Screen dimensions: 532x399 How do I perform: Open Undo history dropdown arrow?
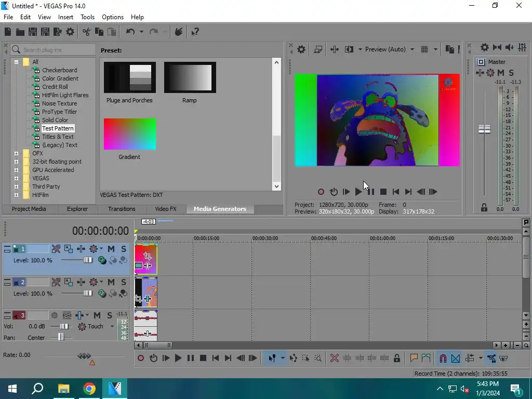pyautogui.click(x=141, y=32)
